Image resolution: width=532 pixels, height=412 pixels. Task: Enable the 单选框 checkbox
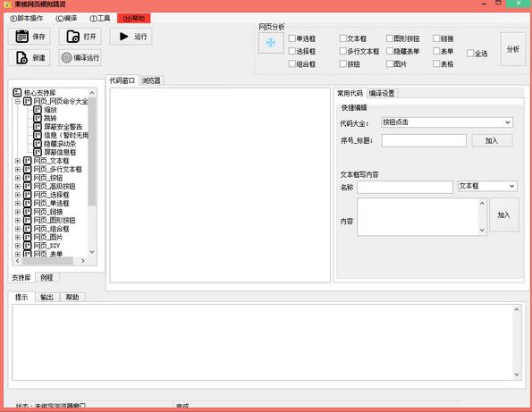[291, 38]
